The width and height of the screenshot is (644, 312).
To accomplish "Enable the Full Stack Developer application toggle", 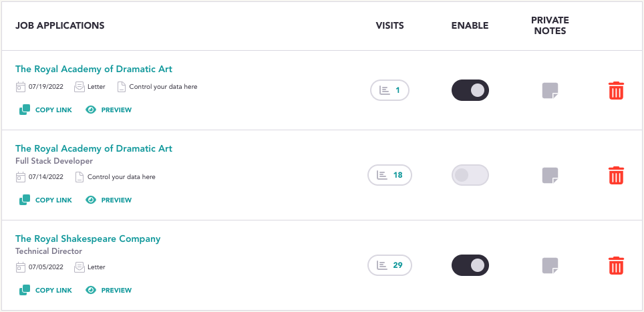I will pyautogui.click(x=470, y=175).
